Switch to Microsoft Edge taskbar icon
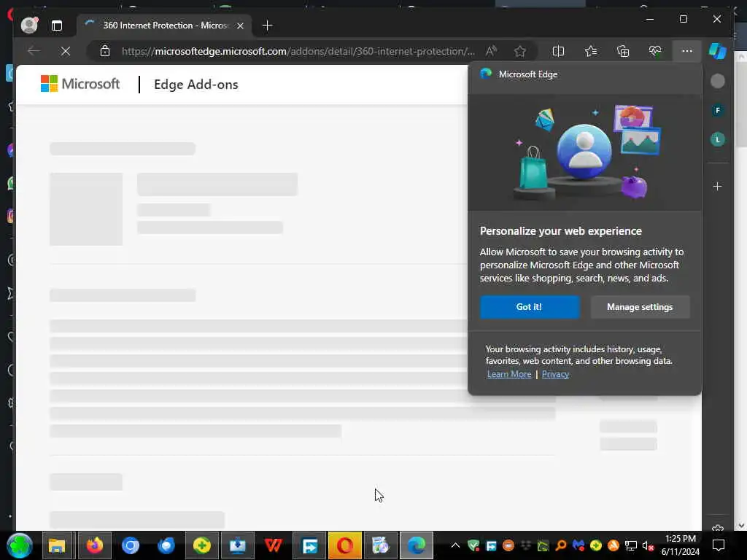Screen dimensions: 747x560 [x=417, y=545]
